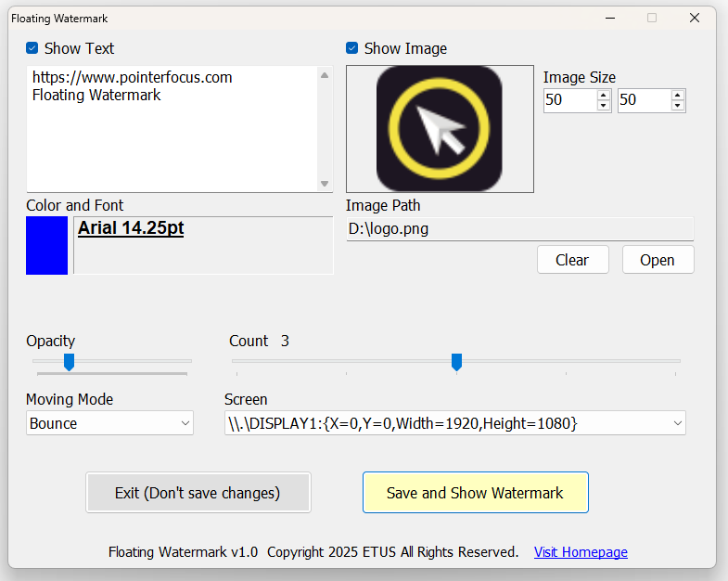Toggle the Show Image checkbox
The height and width of the screenshot is (581, 728).
click(x=352, y=48)
